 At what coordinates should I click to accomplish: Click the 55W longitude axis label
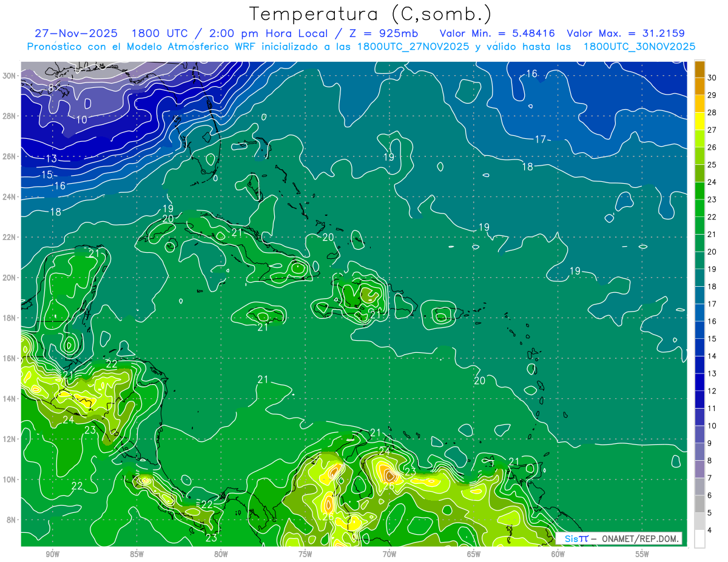point(642,554)
